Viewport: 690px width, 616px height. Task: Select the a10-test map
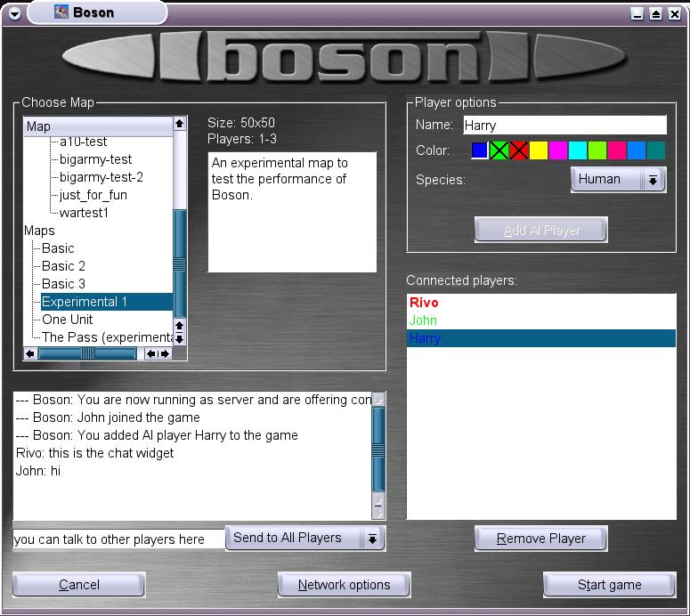(83, 142)
